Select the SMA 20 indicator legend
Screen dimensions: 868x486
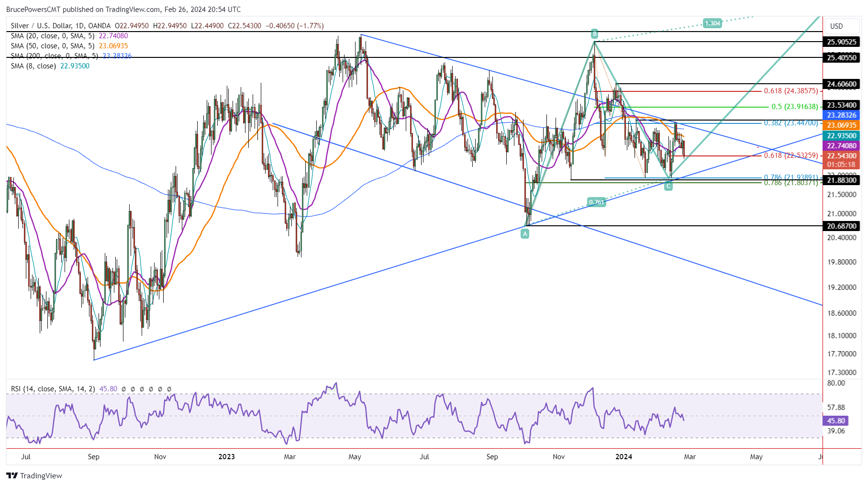pos(53,36)
